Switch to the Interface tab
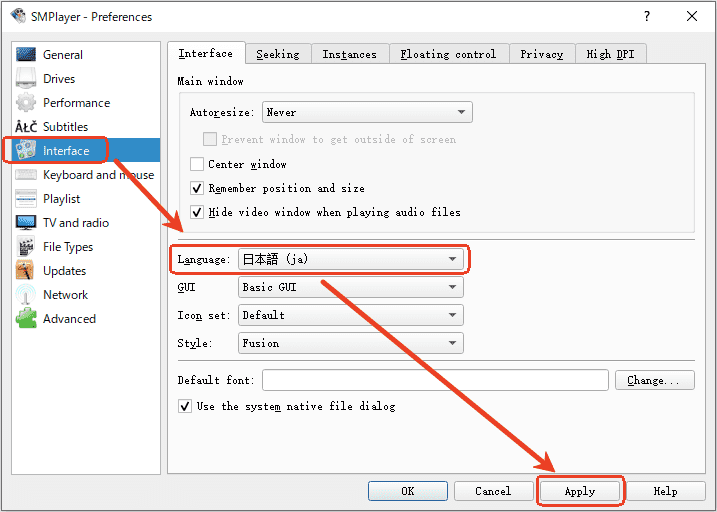 (206, 53)
